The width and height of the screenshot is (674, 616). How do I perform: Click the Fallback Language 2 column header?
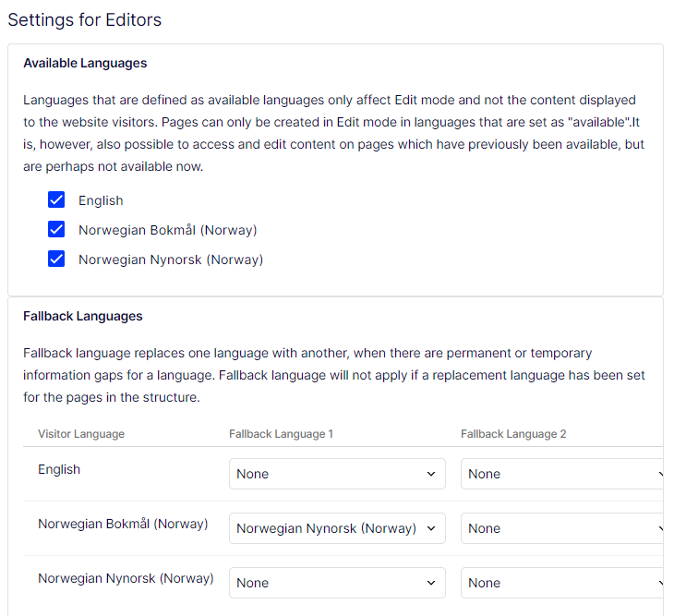point(513,434)
